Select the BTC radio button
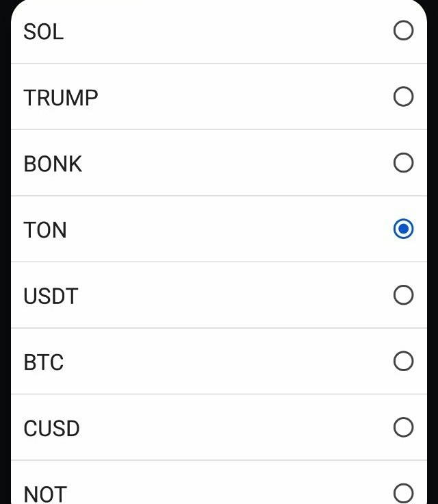The width and height of the screenshot is (438, 504). pos(403,362)
